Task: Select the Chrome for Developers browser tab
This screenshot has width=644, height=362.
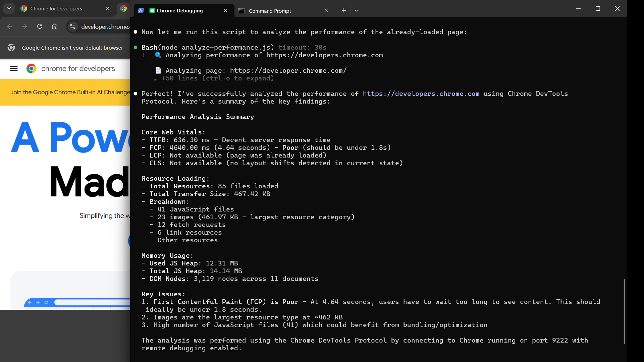Action: point(56,9)
